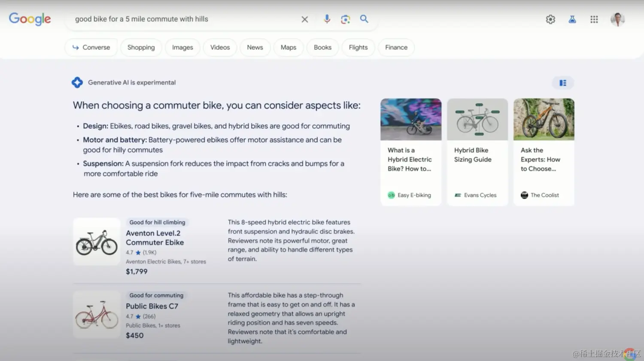644x361 pixels.
Task: Open the Hybrid Electric Bike article image
Action: pyautogui.click(x=411, y=119)
